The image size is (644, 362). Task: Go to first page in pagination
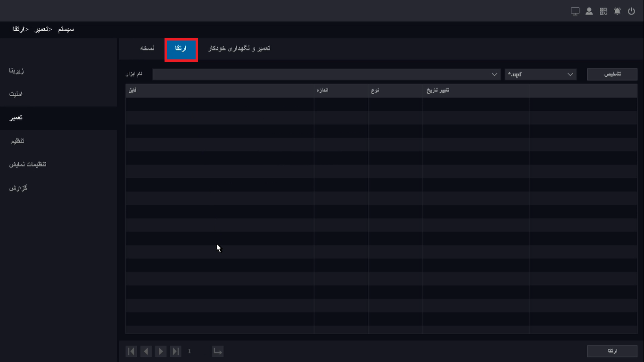(x=132, y=351)
